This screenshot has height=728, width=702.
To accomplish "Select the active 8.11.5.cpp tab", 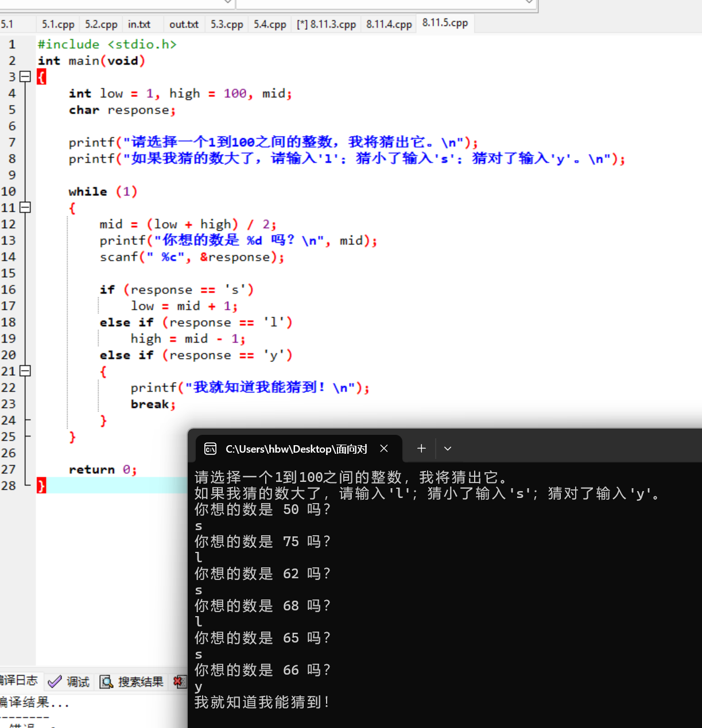I will point(445,23).
